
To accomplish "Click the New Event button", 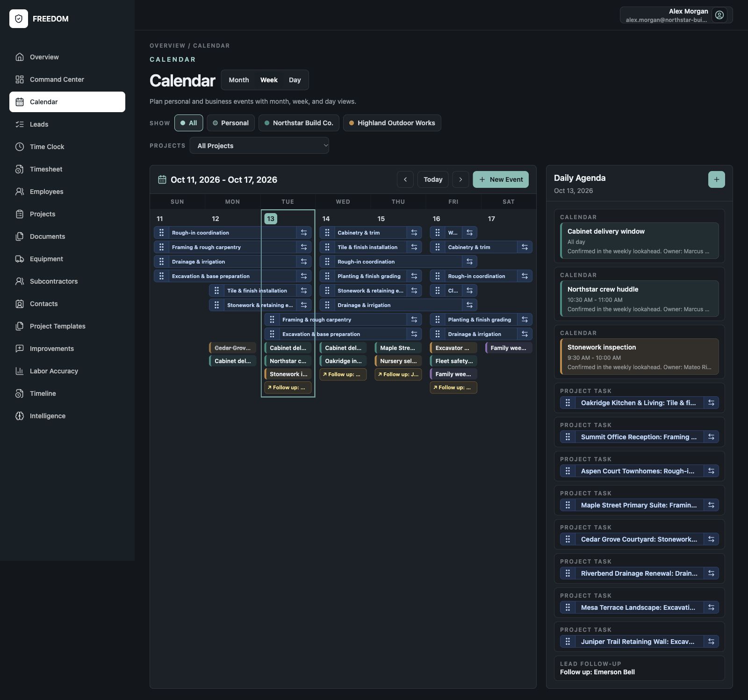I will [501, 179].
